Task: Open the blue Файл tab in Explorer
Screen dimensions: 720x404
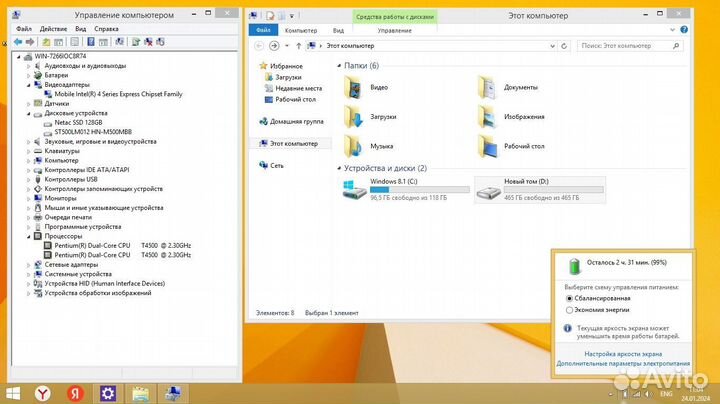Action: pos(263,30)
